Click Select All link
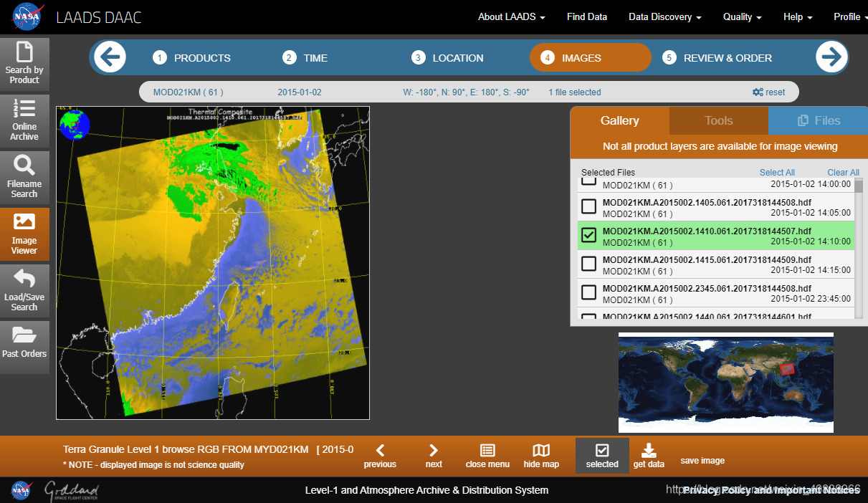Viewport: 868px width, 503px height. [x=777, y=172]
